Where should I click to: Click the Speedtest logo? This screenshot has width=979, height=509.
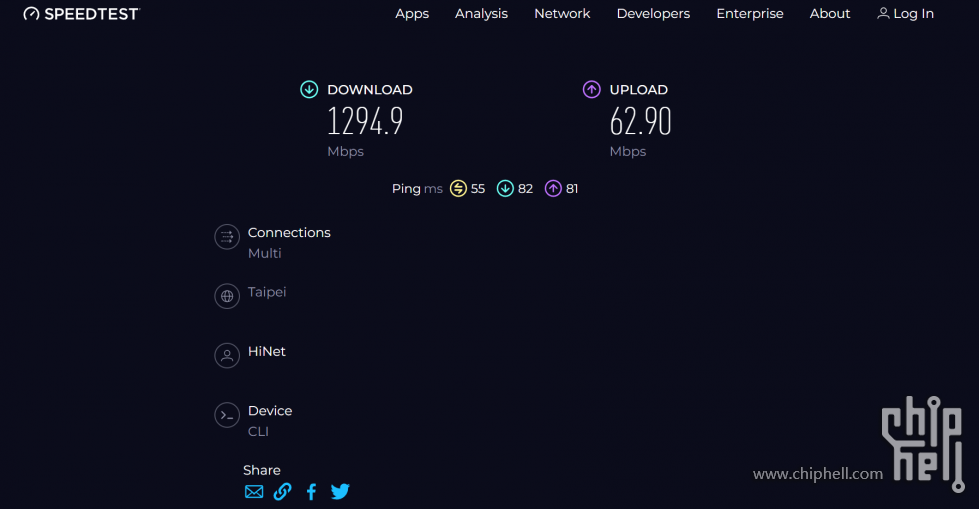coord(82,14)
